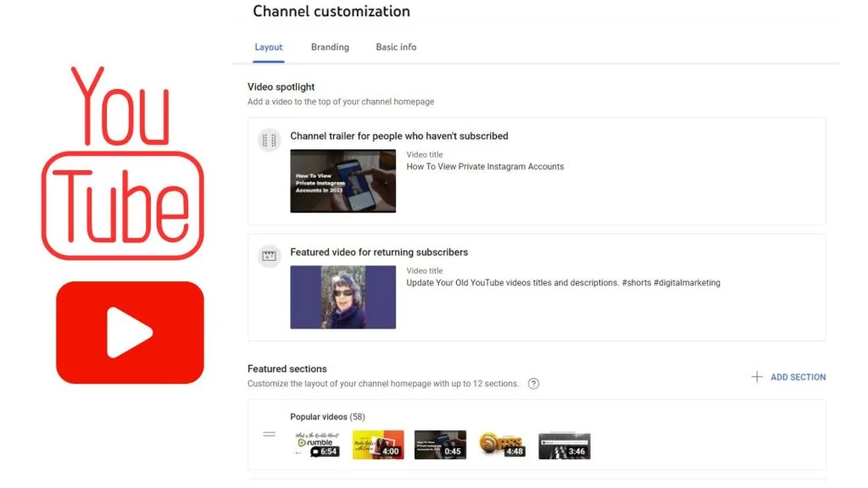
Task: Click the 3:46 video thumbnail
Action: tap(564, 444)
